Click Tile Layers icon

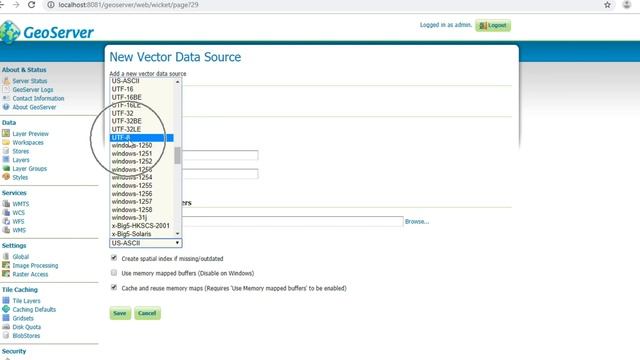(6, 300)
